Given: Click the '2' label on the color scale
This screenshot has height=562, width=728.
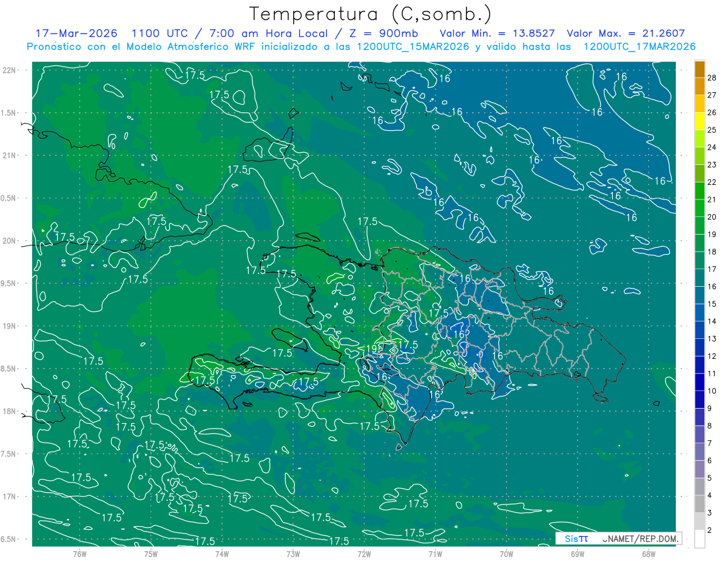Looking at the screenshot, I should pos(710,530).
